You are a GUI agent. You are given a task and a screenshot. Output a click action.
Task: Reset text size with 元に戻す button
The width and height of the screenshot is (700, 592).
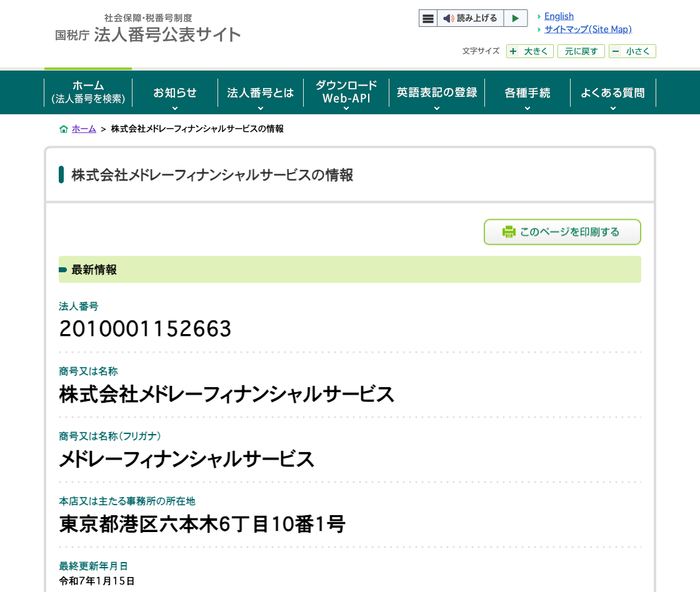point(581,51)
